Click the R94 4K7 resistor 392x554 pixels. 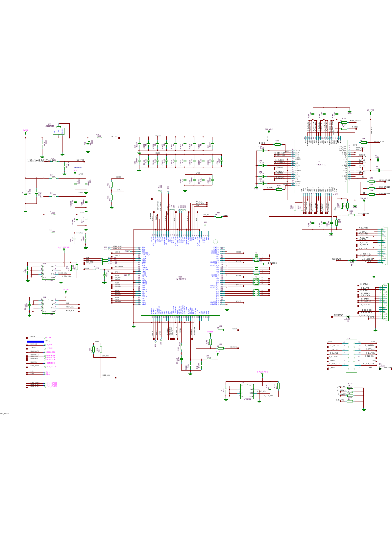(x=336, y=221)
